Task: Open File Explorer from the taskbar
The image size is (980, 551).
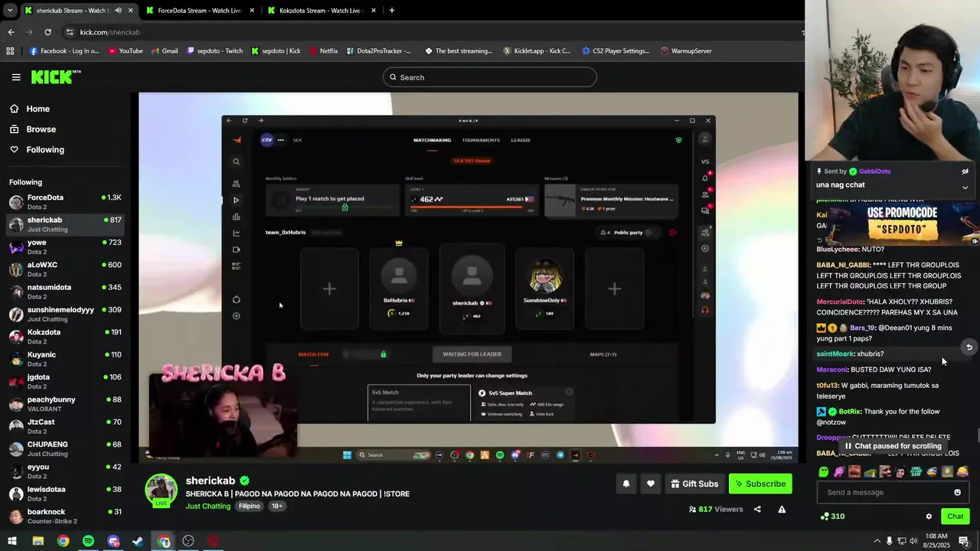Action: click(x=38, y=541)
